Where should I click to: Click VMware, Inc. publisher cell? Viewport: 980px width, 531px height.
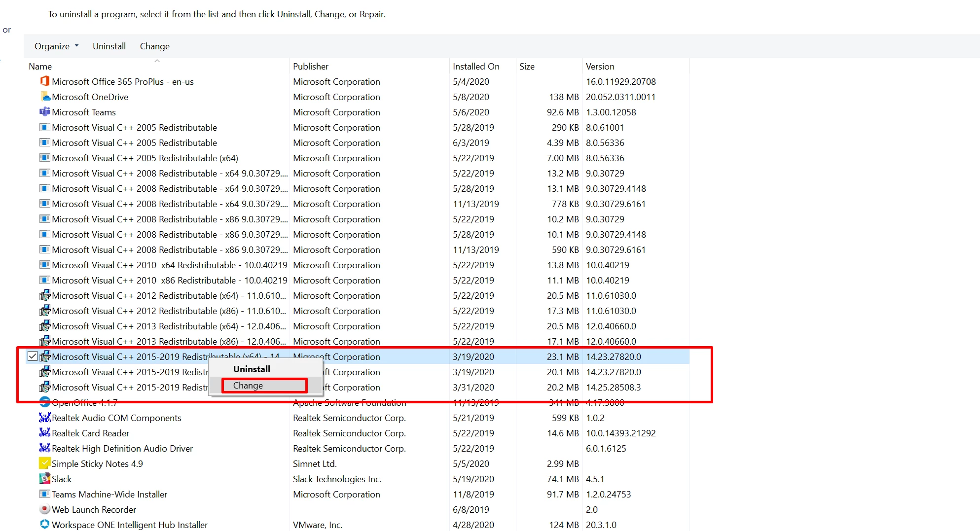[x=317, y=525]
